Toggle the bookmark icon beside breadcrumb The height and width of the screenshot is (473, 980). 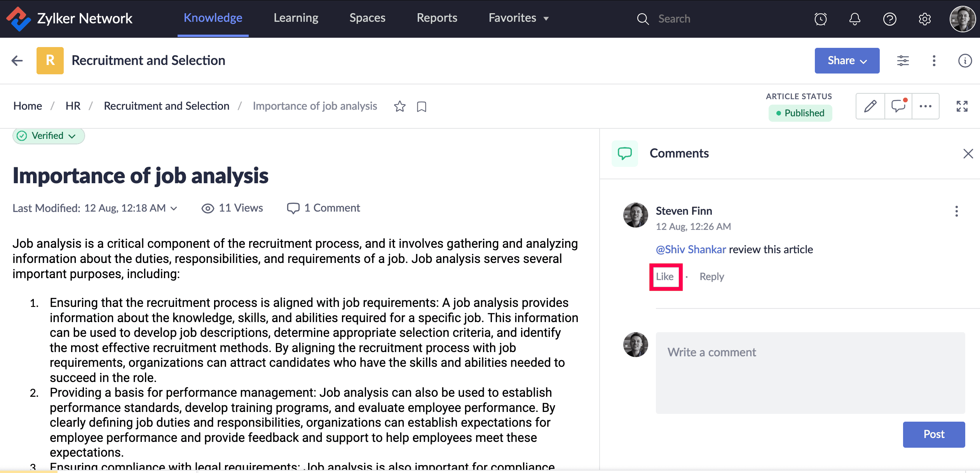421,107
